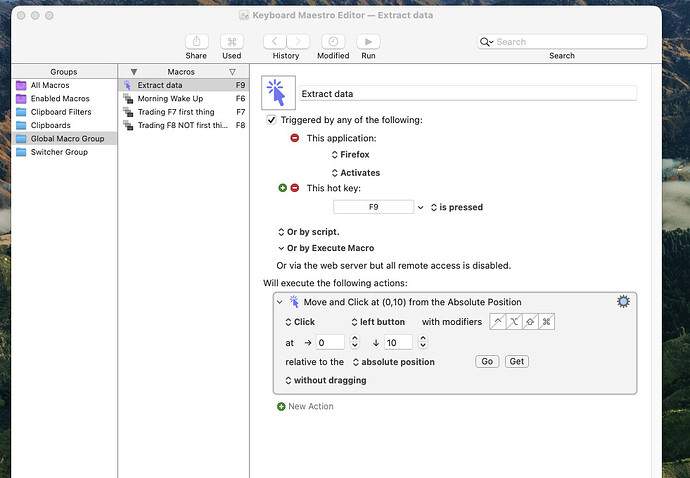Open the absolute position dropdown
Screen dimensions: 690x478
click(394, 362)
